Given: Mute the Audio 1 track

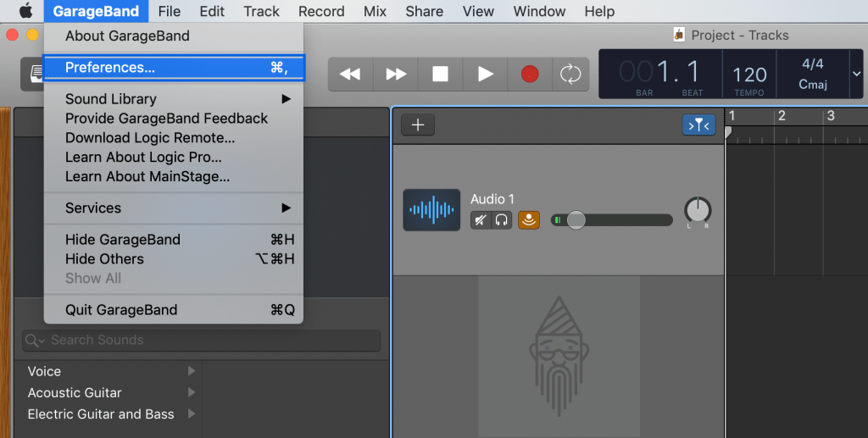Looking at the screenshot, I should coord(481,220).
